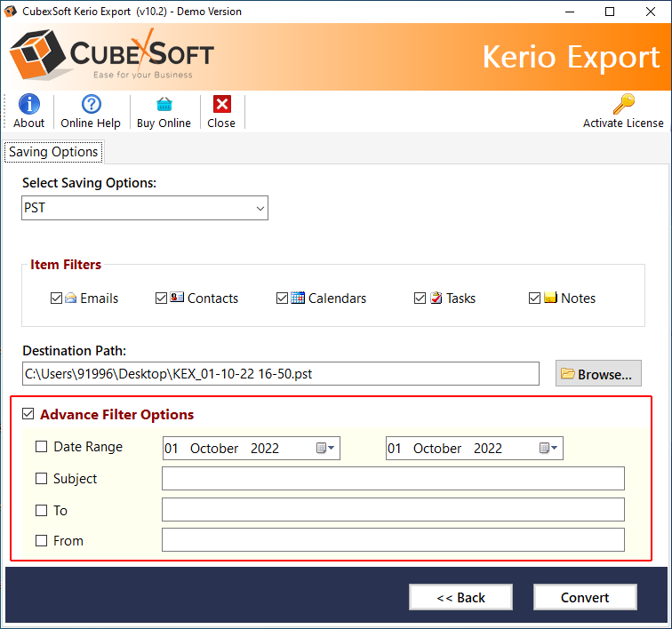672x629 pixels.
Task: Click the red Close toolbar icon
Action: (222, 104)
